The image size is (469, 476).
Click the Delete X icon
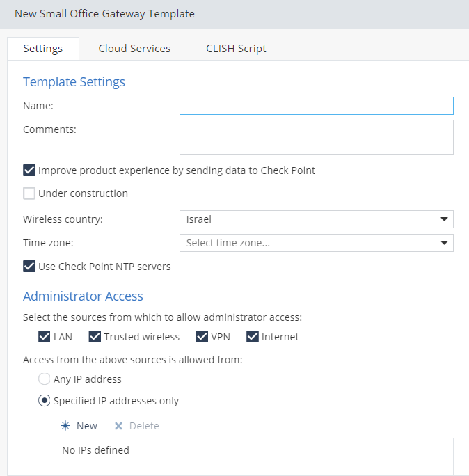click(x=118, y=426)
